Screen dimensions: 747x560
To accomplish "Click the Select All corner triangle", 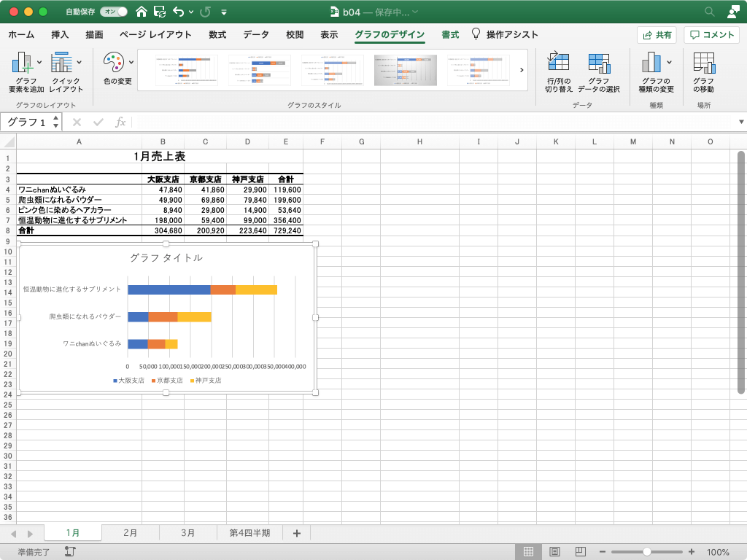I will 9,141.
